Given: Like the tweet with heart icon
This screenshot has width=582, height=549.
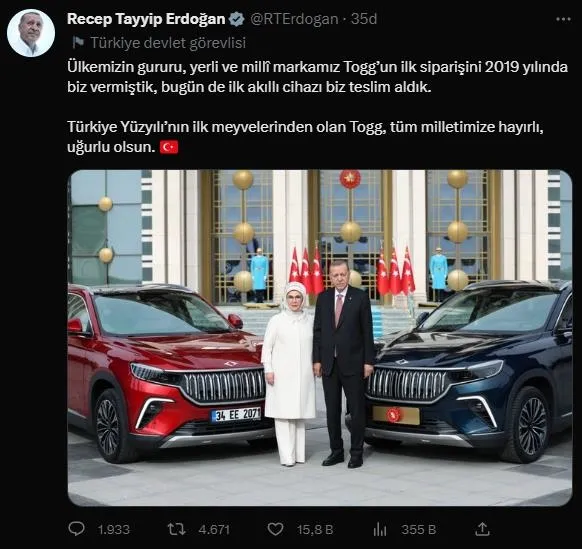Looking at the screenshot, I should (x=275, y=529).
